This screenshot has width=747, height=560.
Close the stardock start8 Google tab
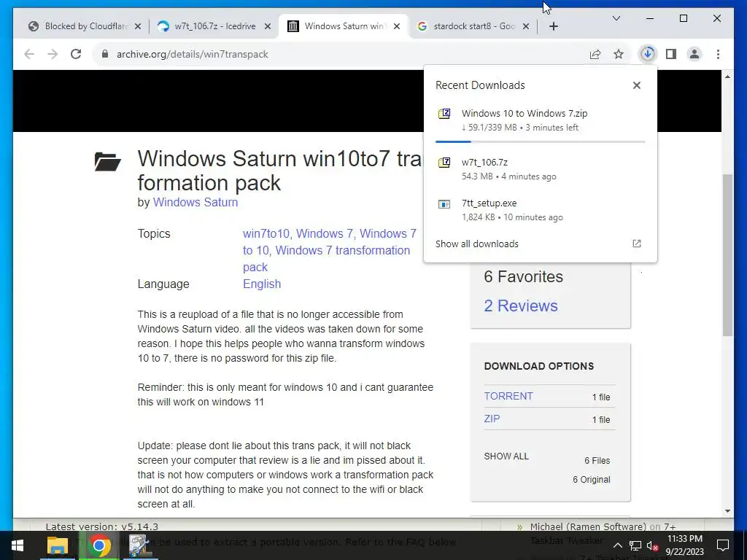point(525,27)
